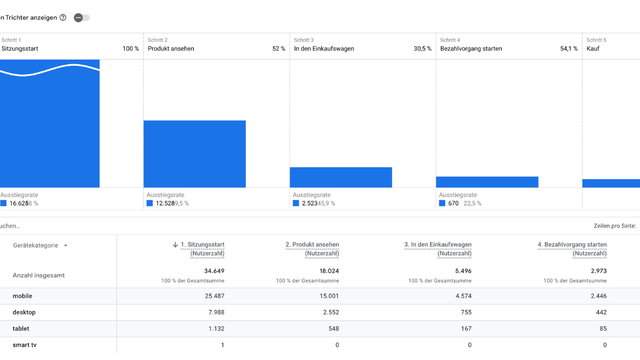Image resolution: width=640 pixels, height=360 pixels.
Task: Select the 'smart tv' row label
Action: point(24,345)
